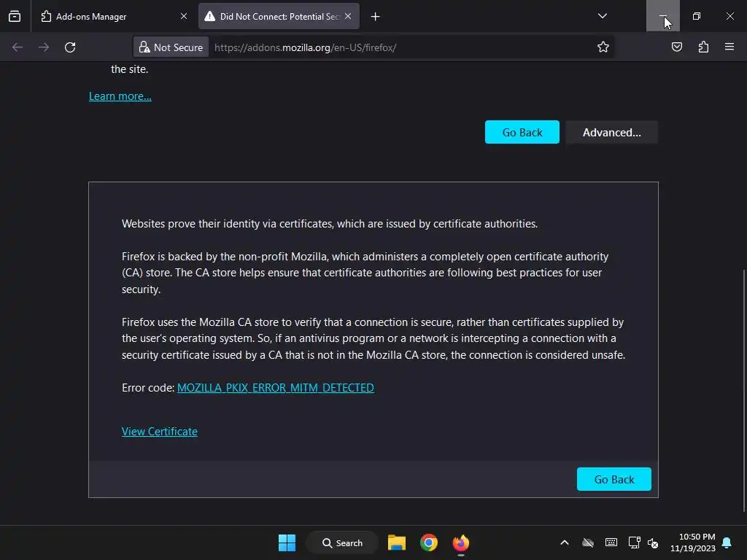Reload the current page
This screenshot has width=747, height=560.
coord(70,47)
